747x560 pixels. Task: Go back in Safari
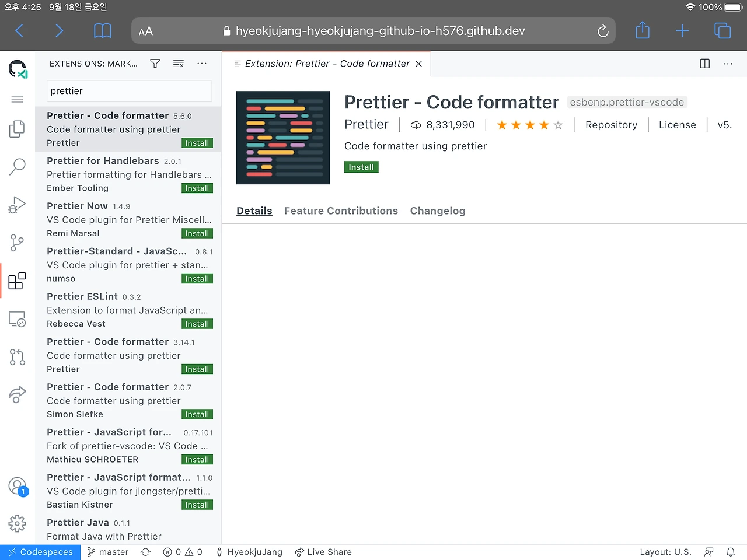point(19,31)
